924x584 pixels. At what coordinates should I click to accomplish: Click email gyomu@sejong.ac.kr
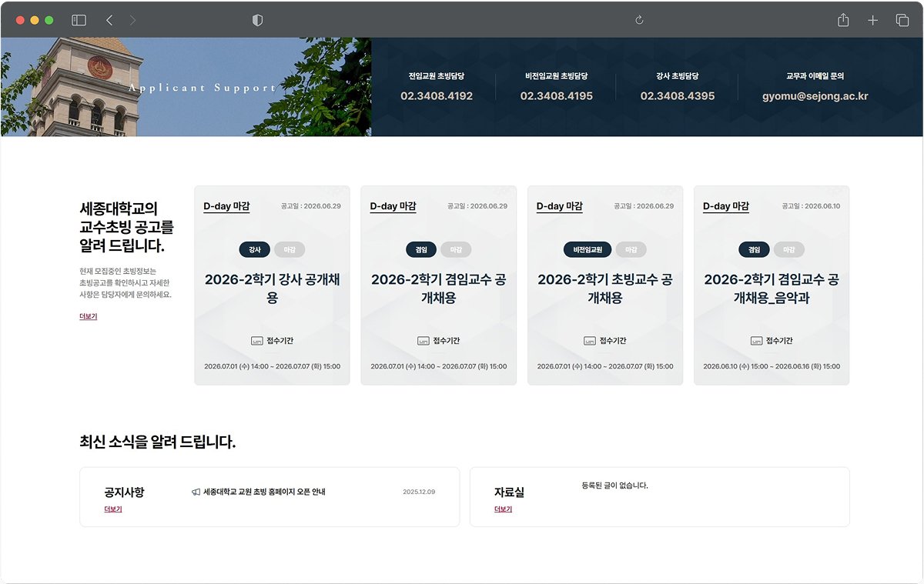pyautogui.click(x=815, y=97)
